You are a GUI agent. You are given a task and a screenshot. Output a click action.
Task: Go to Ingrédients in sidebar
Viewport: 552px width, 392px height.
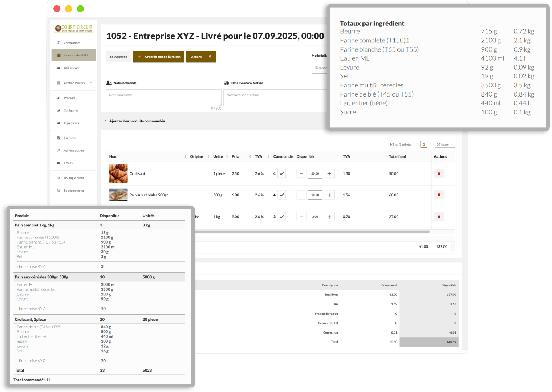point(71,123)
